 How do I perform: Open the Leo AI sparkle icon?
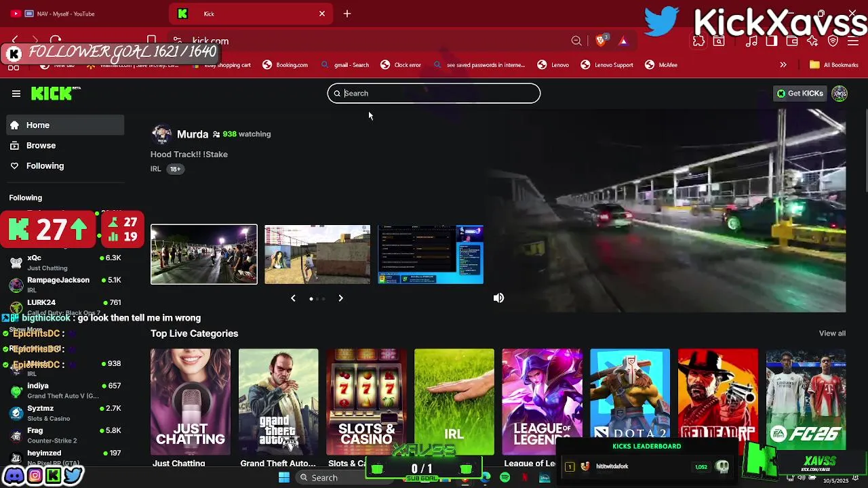[812, 41]
